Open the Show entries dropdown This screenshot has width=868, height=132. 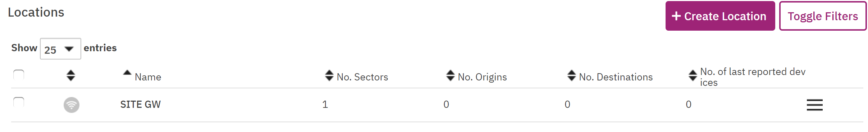click(60, 49)
